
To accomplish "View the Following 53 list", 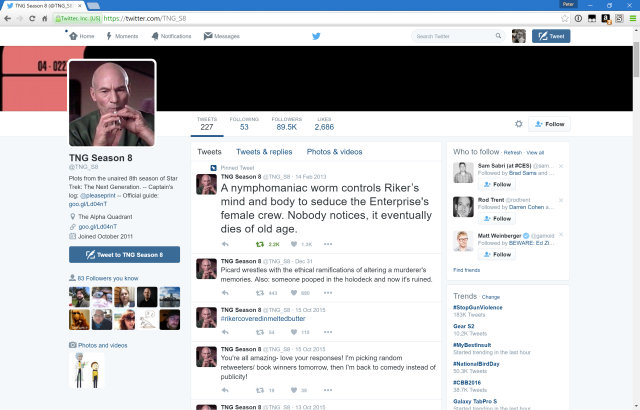I will coord(244,124).
